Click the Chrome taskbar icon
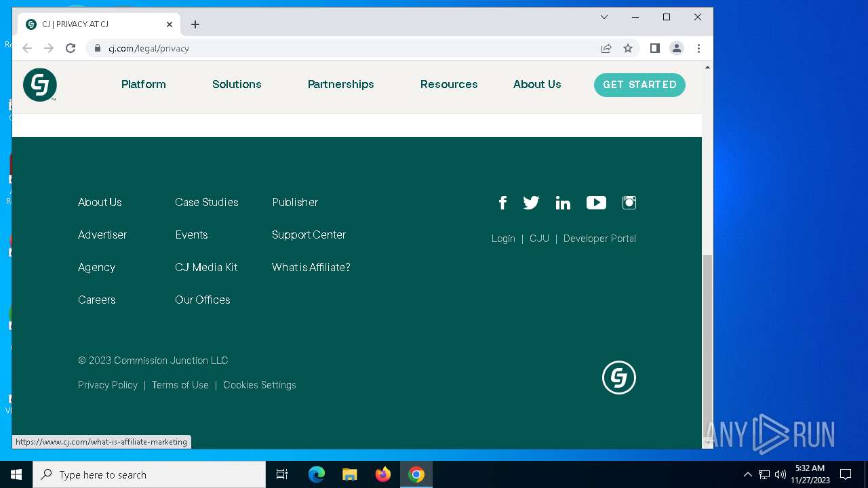868x488 pixels. [416, 474]
